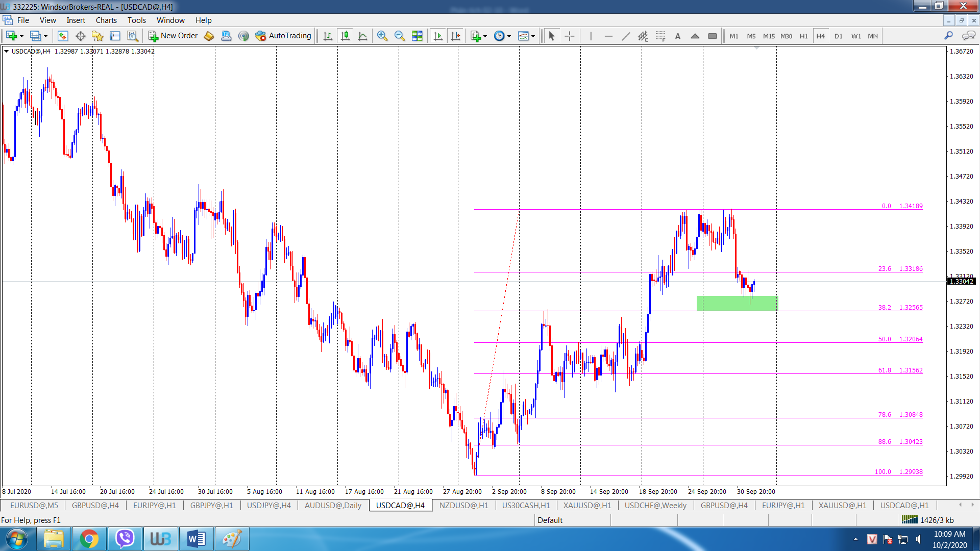Open Google Chrome from the taskbar
Image resolution: width=980 pixels, height=551 pixels.
coord(89,539)
